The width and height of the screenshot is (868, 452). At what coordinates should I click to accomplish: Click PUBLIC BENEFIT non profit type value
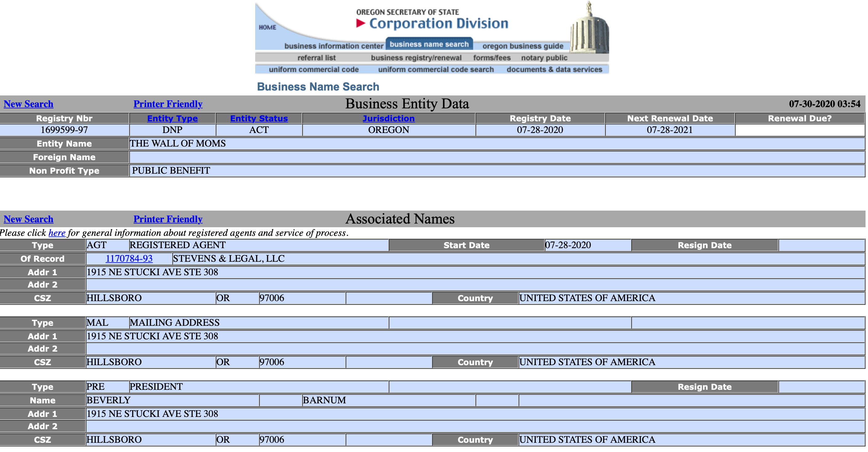(x=171, y=171)
